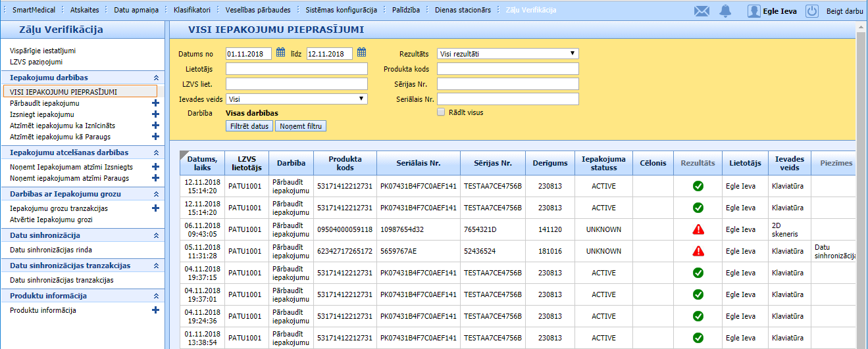Open the Rezultāts dropdown
The image size is (868, 349).
point(507,54)
